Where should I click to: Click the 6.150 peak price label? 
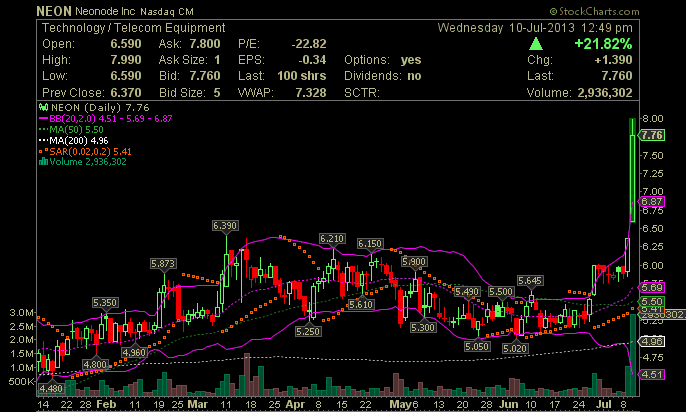tap(370, 244)
